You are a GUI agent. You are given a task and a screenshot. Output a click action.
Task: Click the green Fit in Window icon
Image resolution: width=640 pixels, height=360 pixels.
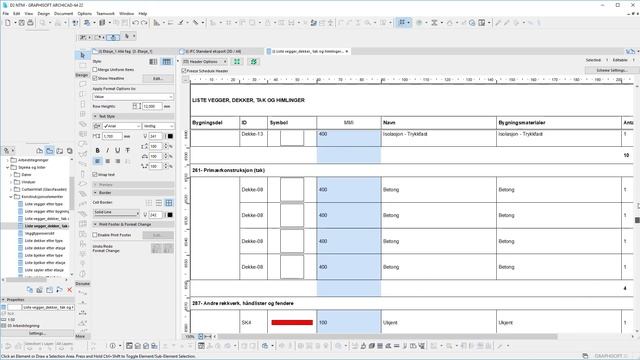pyautogui.click(x=237, y=62)
